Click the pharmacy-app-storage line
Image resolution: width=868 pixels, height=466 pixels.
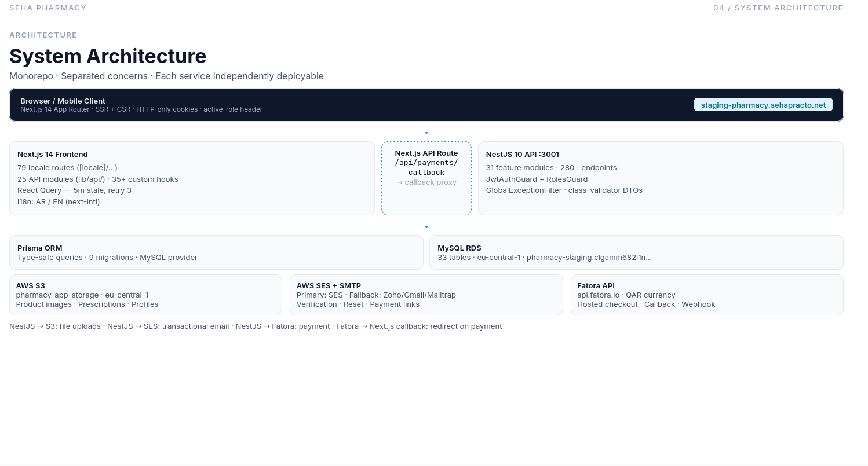click(x=82, y=295)
